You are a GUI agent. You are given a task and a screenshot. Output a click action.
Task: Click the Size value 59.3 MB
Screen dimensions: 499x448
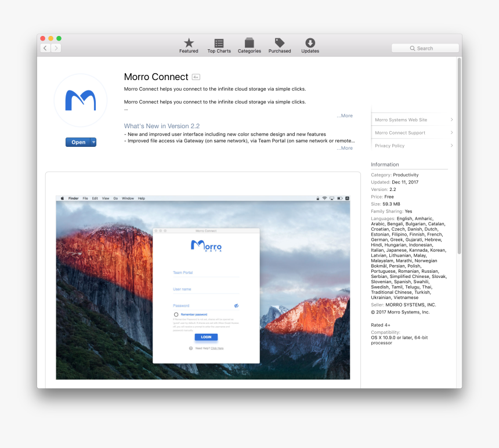point(392,204)
